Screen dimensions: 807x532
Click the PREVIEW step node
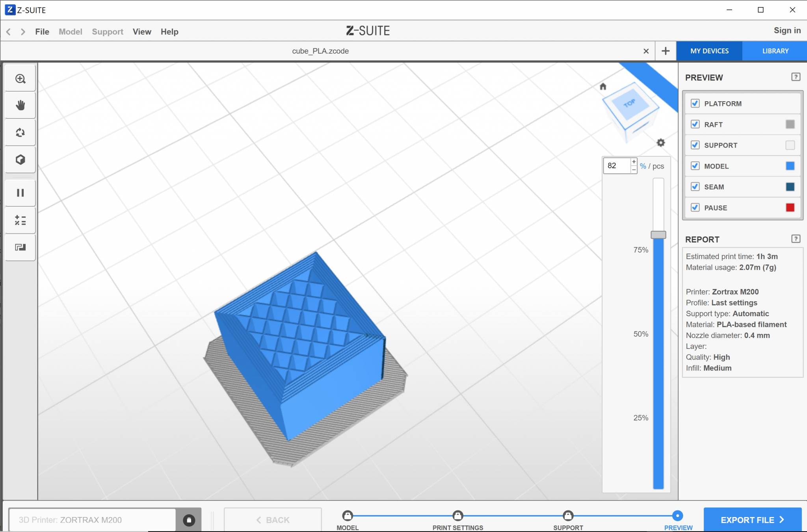pyautogui.click(x=677, y=515)
